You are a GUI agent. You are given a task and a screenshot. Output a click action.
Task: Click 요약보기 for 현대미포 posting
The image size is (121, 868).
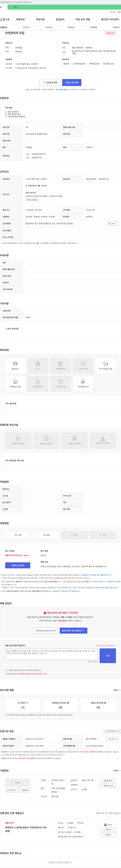[108, 830]
